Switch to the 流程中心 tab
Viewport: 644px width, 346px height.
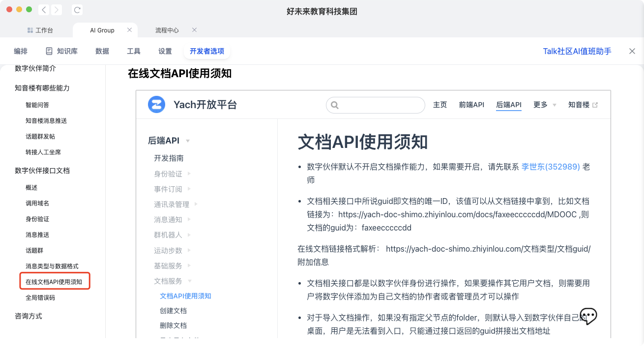point(167,30)
